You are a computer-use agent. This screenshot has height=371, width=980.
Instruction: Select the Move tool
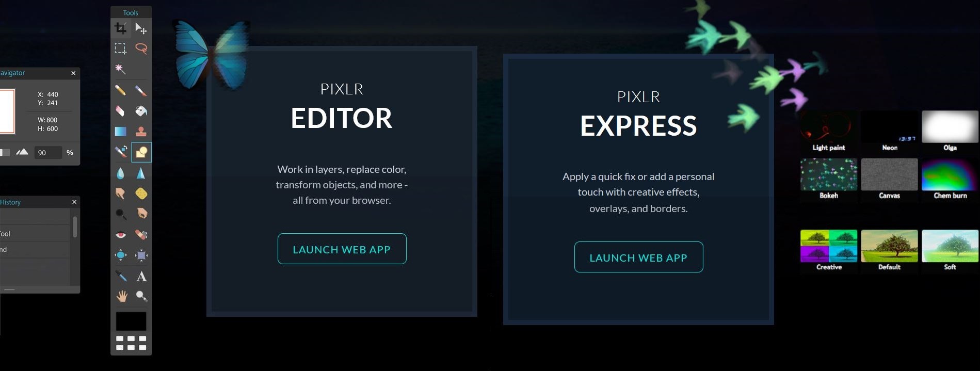pos(141,28)
